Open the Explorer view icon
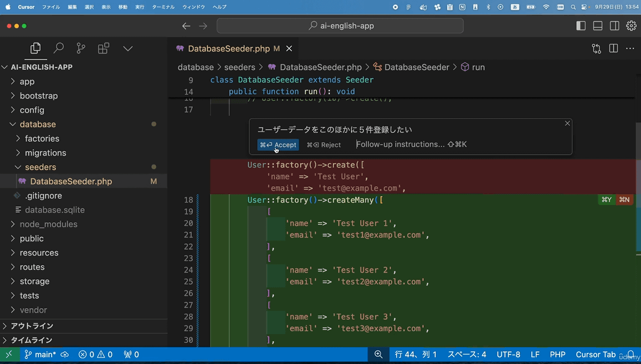The image size is (641, 364). tap(35, 49)
